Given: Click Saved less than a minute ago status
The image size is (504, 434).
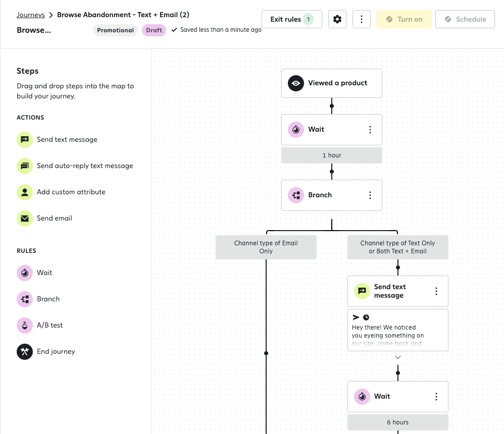Looking at the screenshot, I should 217,30.
